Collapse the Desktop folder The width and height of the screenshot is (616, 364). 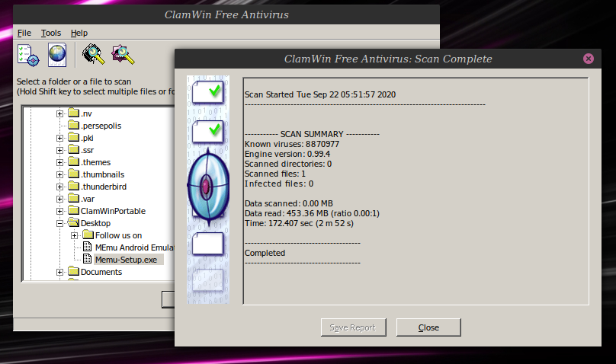pyautogui.click(x=59, y=223)
